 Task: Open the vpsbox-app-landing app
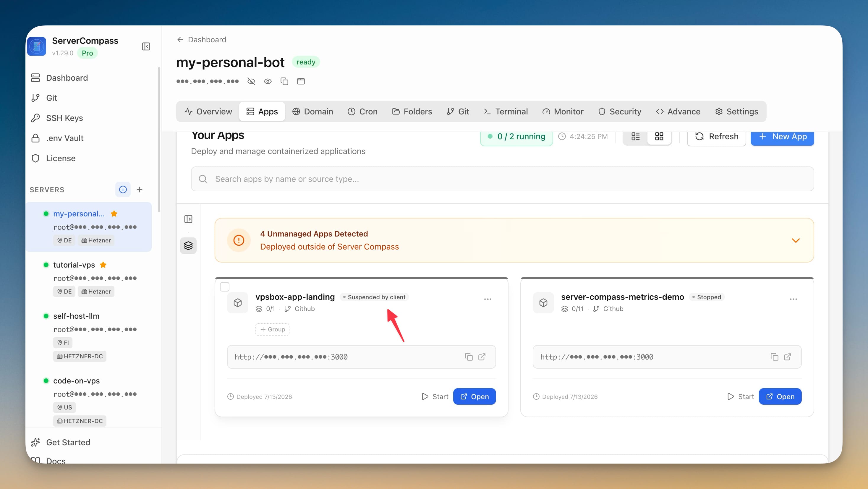coord(475,397)
